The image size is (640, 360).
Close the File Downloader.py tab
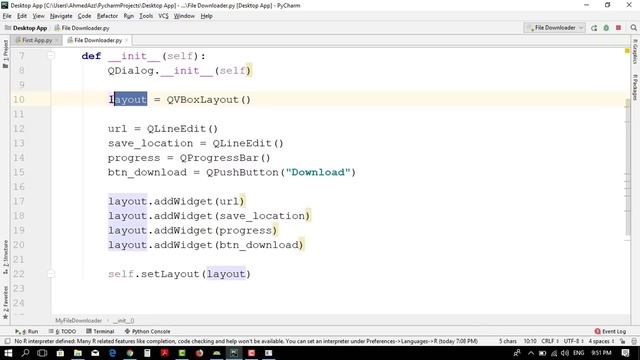(127, 40)
